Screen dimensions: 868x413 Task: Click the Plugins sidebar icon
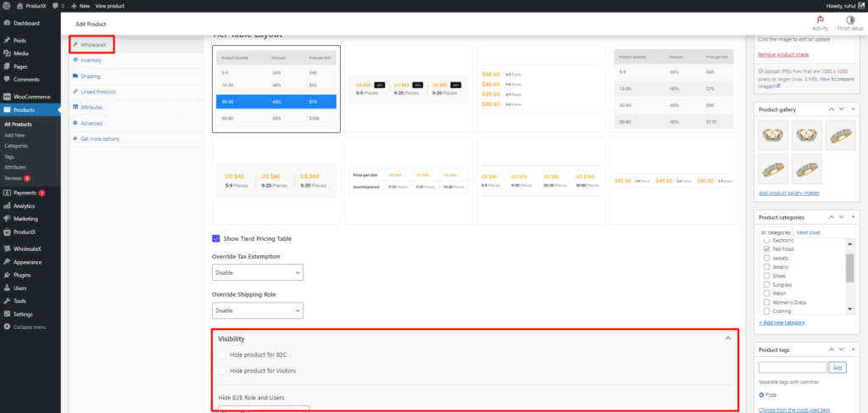pos(7,276)
